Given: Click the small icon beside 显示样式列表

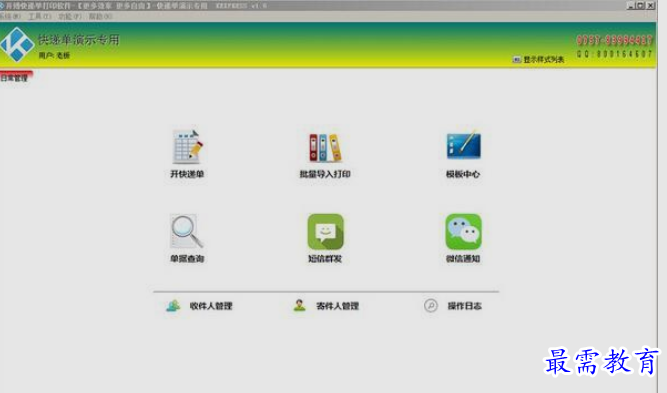Looking at the screenshot, I should pos(516,60).
